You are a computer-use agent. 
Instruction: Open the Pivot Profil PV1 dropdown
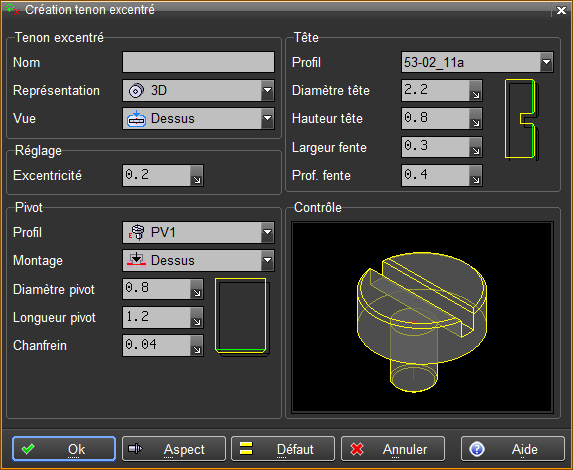[x=198, y=232]
